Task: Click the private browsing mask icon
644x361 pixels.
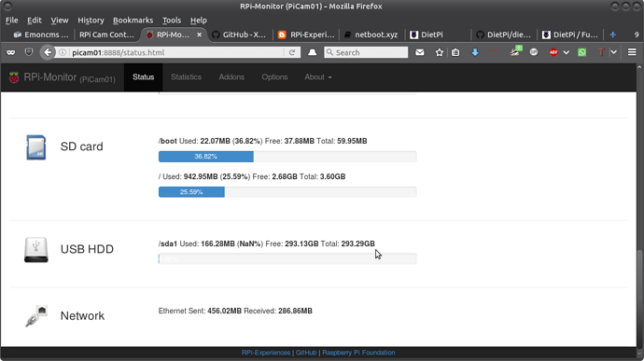Action: 10,52
